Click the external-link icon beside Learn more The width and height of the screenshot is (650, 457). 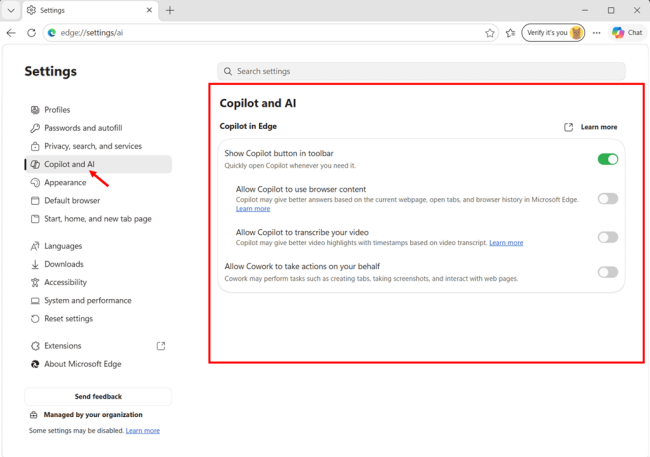(x=568, y=127)
